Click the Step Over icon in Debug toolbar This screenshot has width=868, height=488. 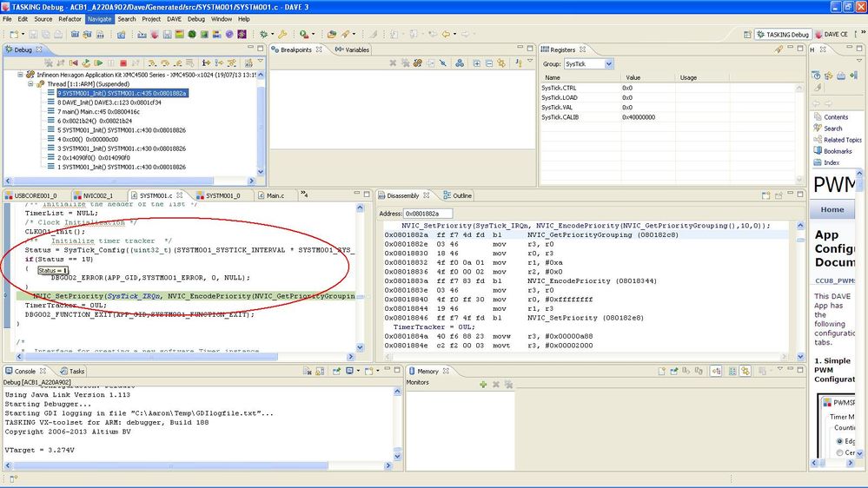[165, 63]
